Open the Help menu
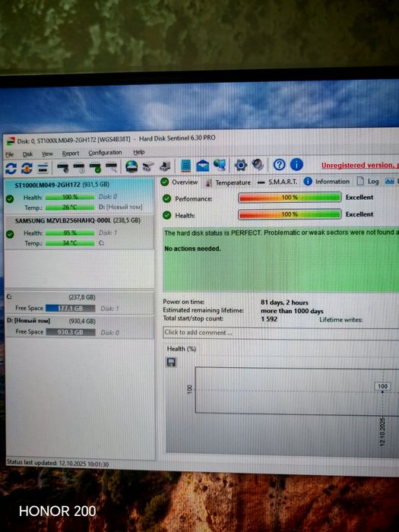 (x=139, y=152)
